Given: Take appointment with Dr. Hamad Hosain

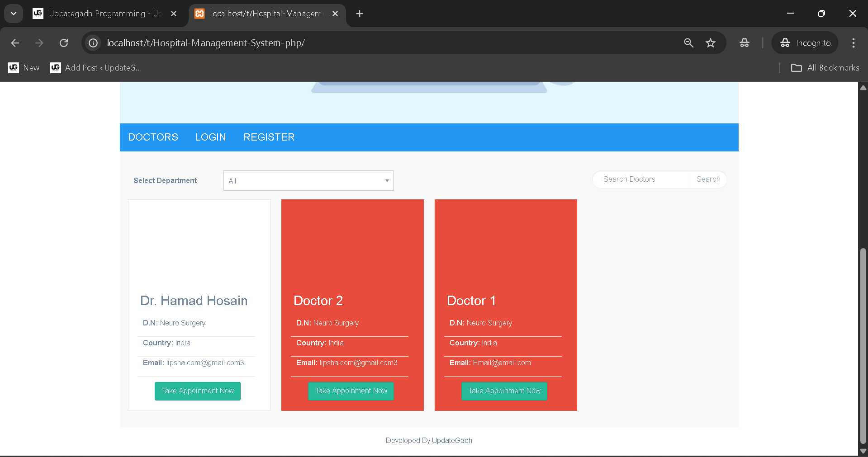Looking at the screenshot, I should [197, 391].
